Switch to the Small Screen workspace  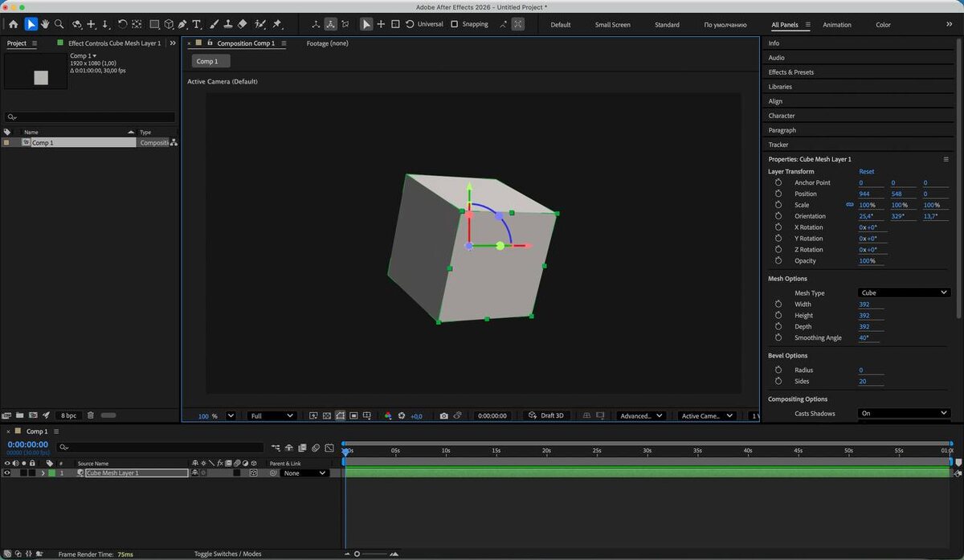(x=612, y=25)
